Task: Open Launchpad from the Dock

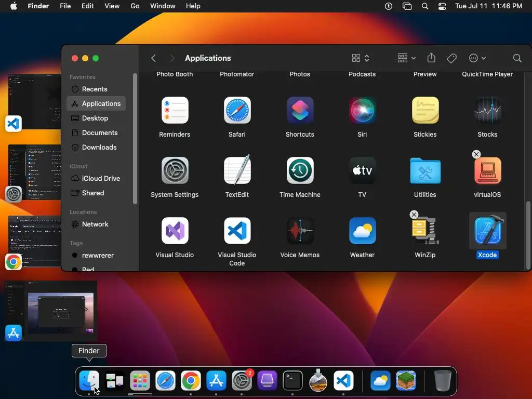Action: coord(140,381)
